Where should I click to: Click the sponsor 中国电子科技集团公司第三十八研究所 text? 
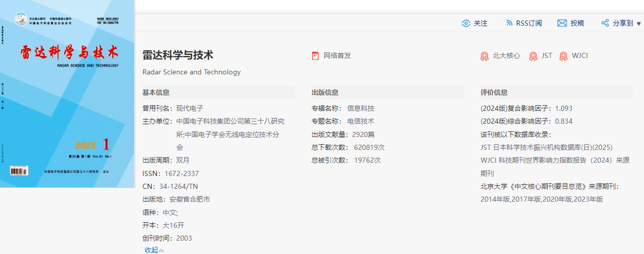coord(231,128)
